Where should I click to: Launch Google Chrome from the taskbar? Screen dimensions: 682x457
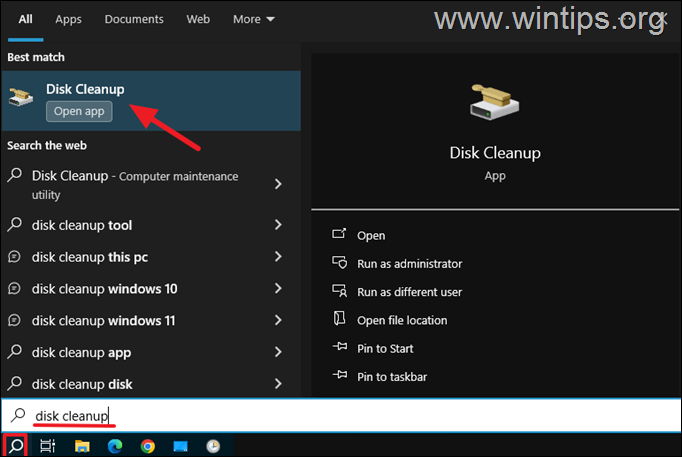tap(148, 446)
